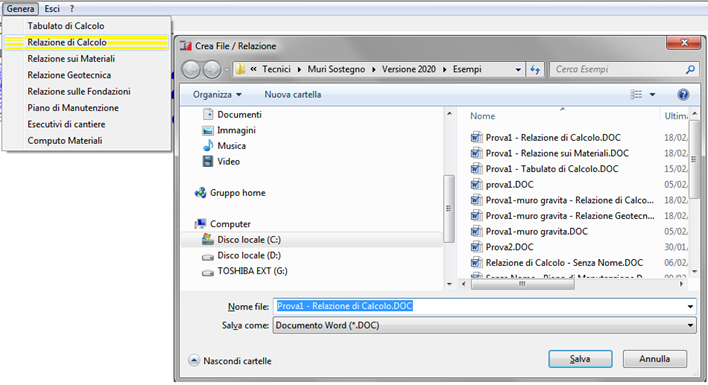Select file Prova1-muro gravita.DOC
The width and height of the screenshot is (708, 385).
(536, 232)
